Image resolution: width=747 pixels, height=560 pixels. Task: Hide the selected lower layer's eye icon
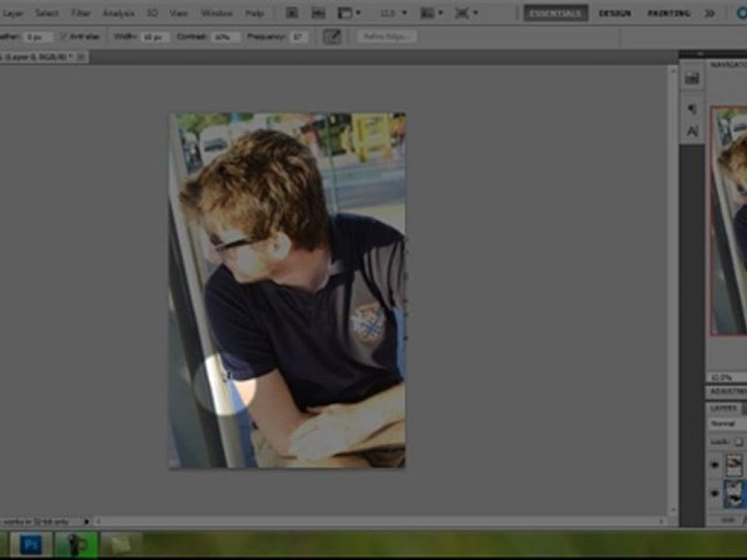pos(714,493)
